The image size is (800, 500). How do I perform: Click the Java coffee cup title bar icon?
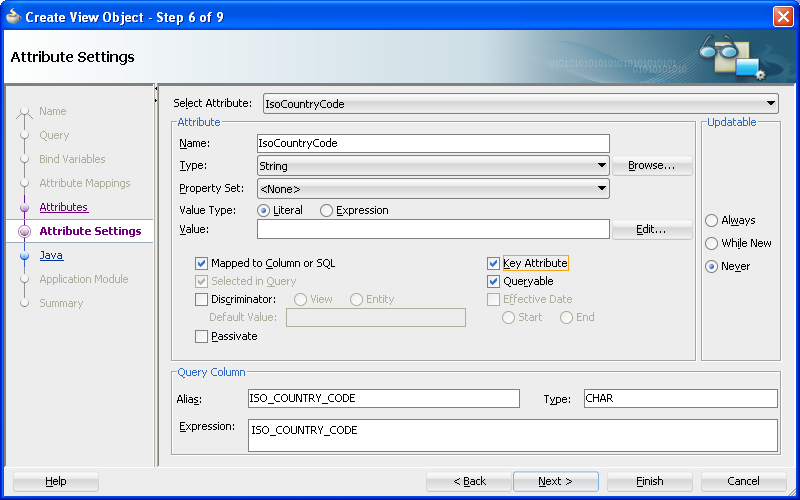click(x=13, y=17)
